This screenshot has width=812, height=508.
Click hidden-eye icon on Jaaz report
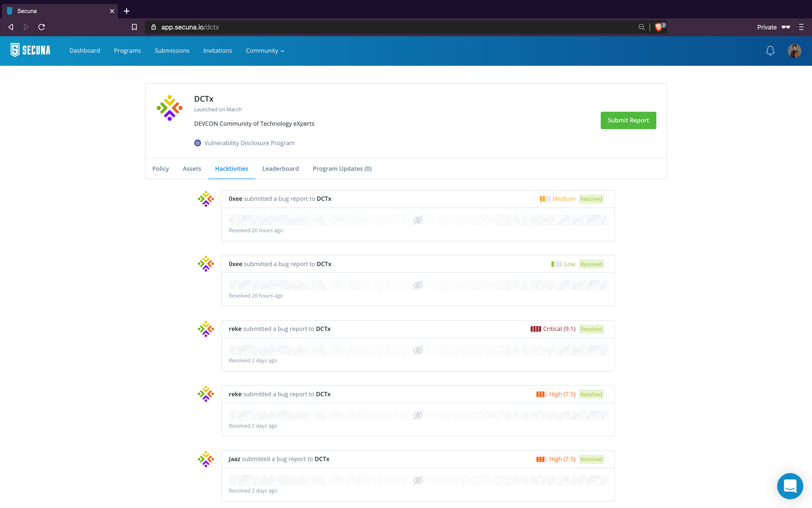(418, 480)
